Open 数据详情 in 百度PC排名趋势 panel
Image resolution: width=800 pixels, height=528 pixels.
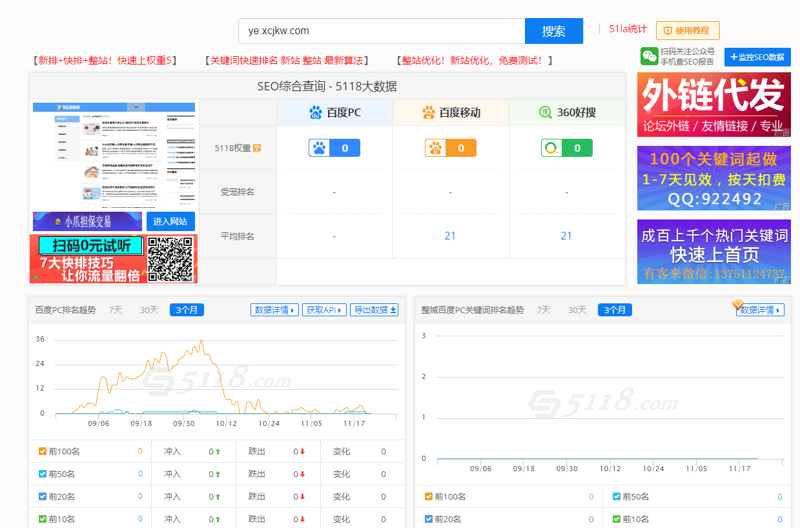tap(274, 310)
